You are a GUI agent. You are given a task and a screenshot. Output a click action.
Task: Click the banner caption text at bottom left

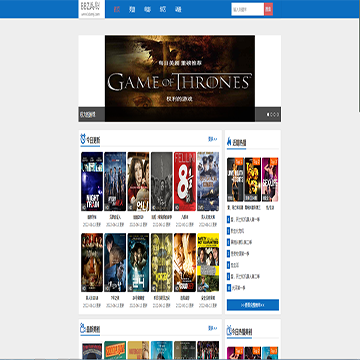[87, 115]
